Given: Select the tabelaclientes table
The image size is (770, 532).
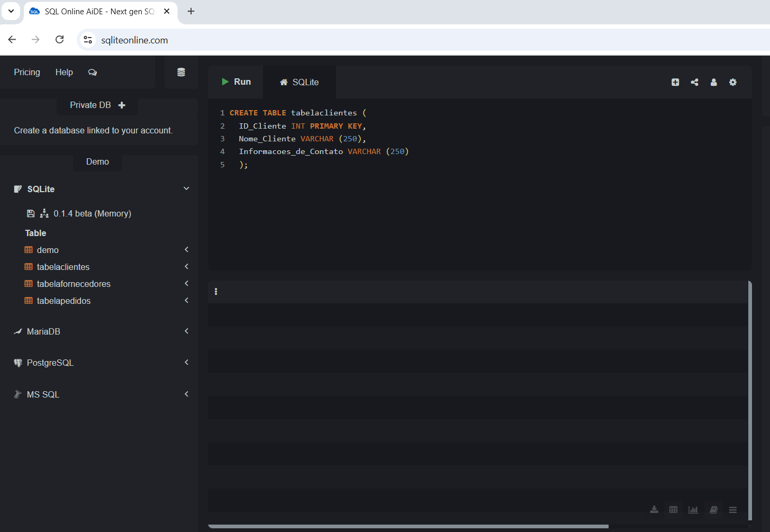Looking at the screenshot, I should pyautogui.click(x=63, y=267).
